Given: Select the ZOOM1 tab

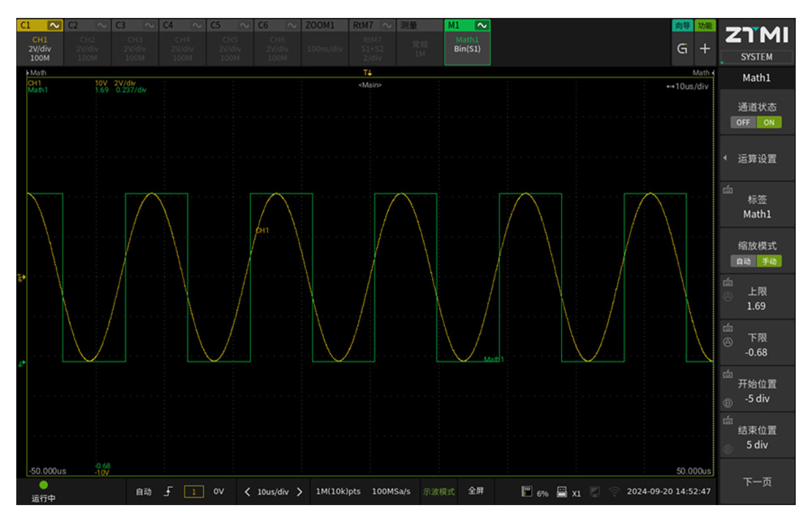Looking at the screenshot, I should tap(325, 25).
